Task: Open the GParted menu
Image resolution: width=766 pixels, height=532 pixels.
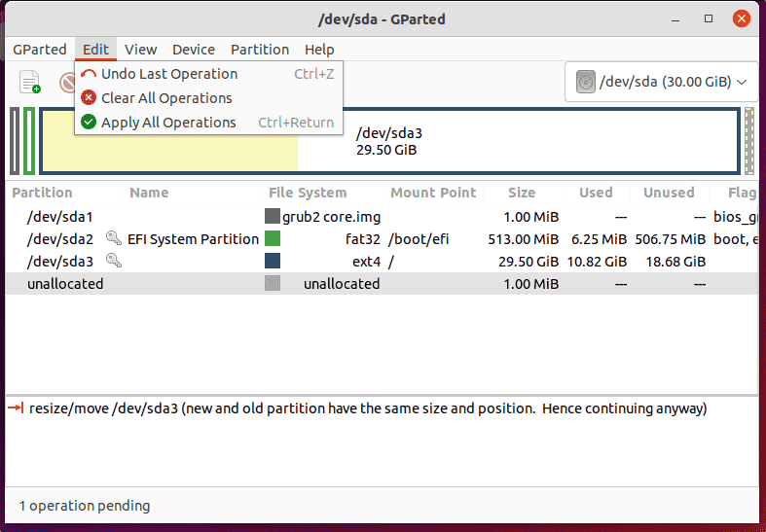Action: [x=40, y=50]
